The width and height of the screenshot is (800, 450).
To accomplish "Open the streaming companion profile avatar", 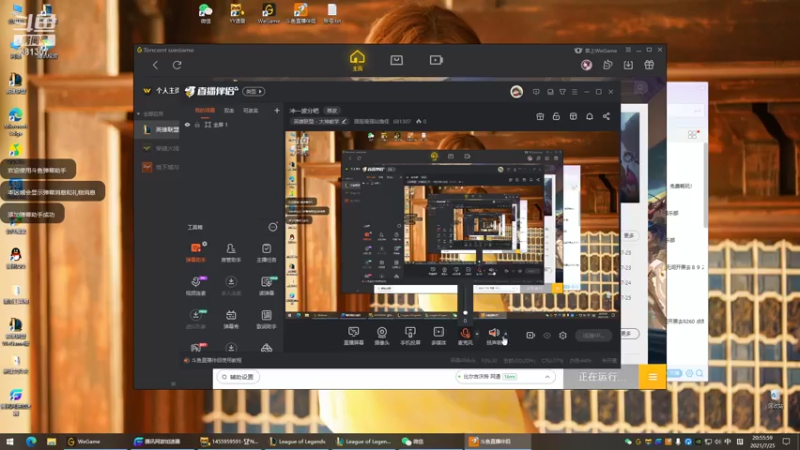I will 516,91.
